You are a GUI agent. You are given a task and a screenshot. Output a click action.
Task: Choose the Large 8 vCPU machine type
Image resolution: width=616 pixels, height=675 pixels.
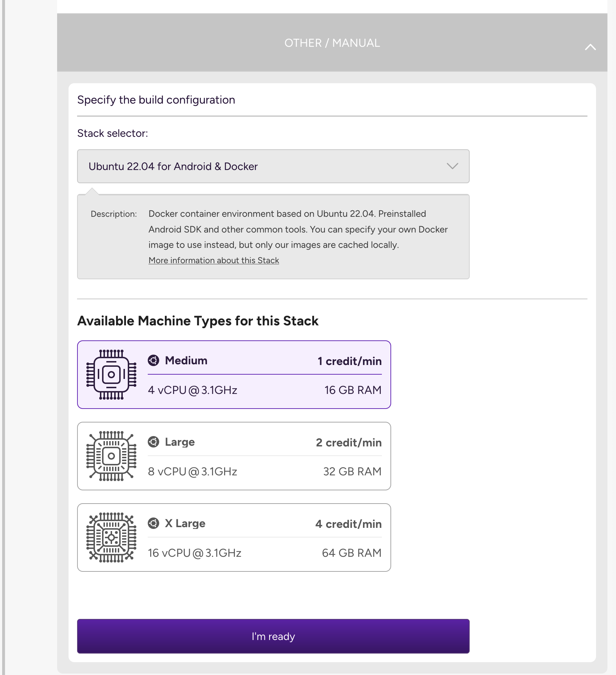tap(234, 456)
